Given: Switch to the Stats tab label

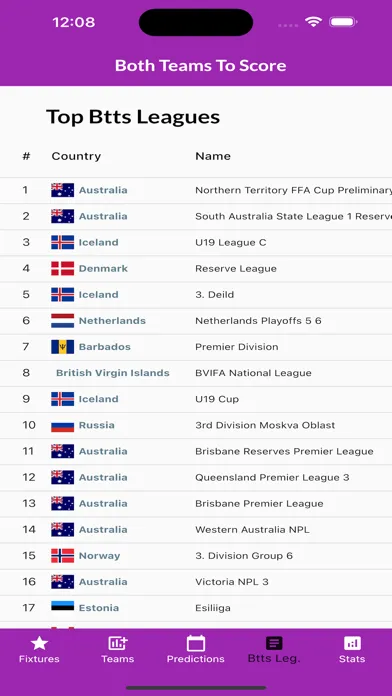Looking at the screenshot, I should (x=352, y=659).
